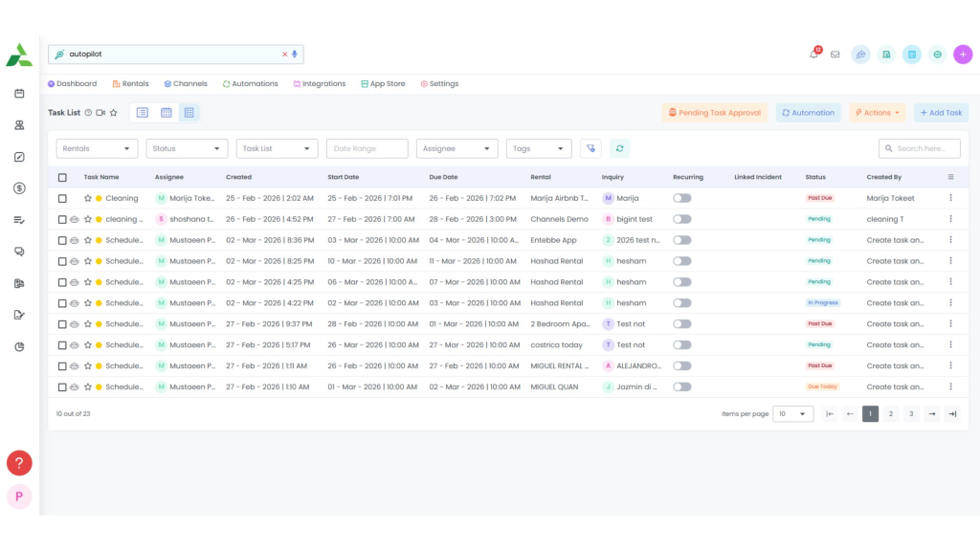
Task: Open the pie chart reports icon
Action: 19,346
